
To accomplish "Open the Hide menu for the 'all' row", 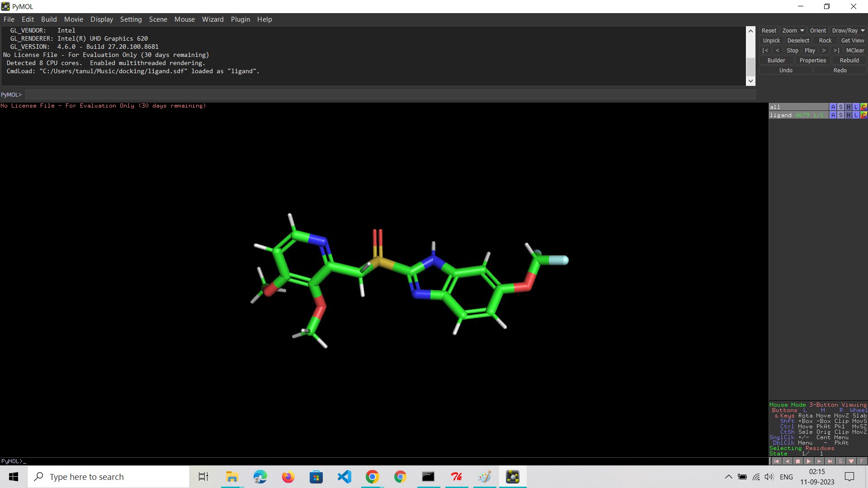I will tap(848, 107).
